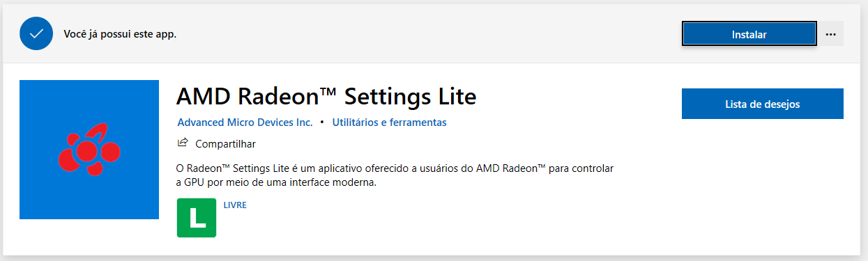This screenshot has width=868, height=261.
Task: Click the green L rating badge
Action: coord(197,218)
